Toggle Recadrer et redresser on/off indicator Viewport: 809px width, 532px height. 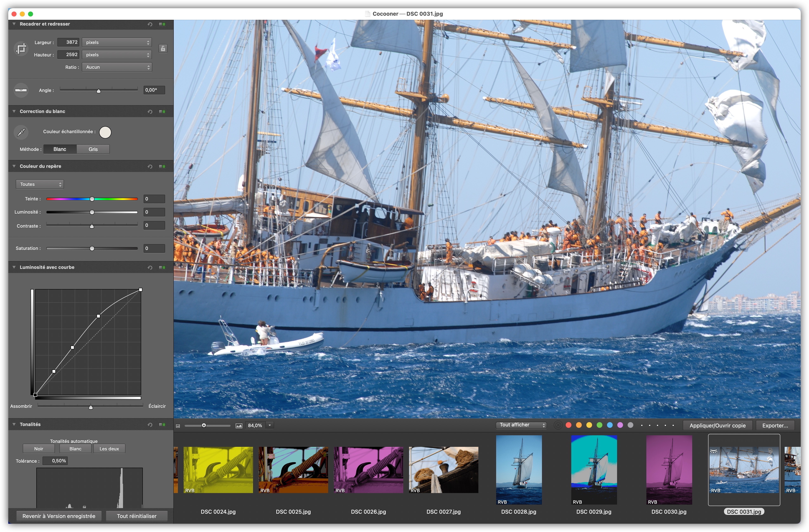point(162,24)
